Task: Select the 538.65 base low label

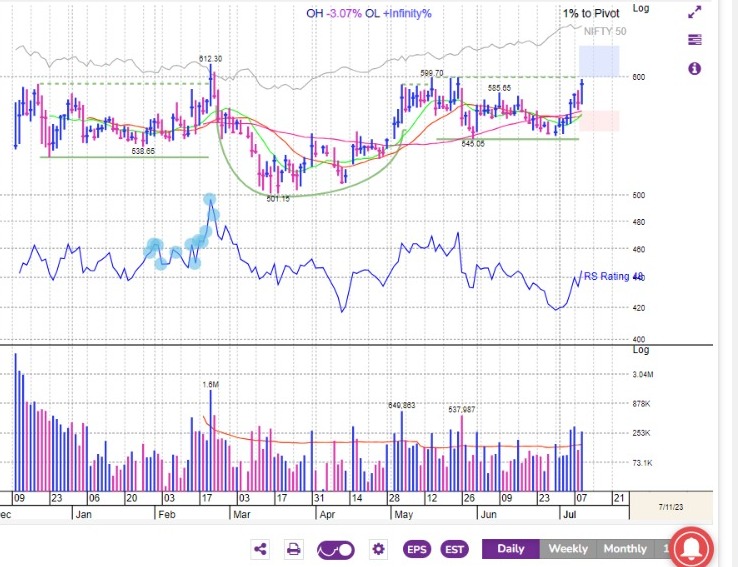Action: point(143,151)
